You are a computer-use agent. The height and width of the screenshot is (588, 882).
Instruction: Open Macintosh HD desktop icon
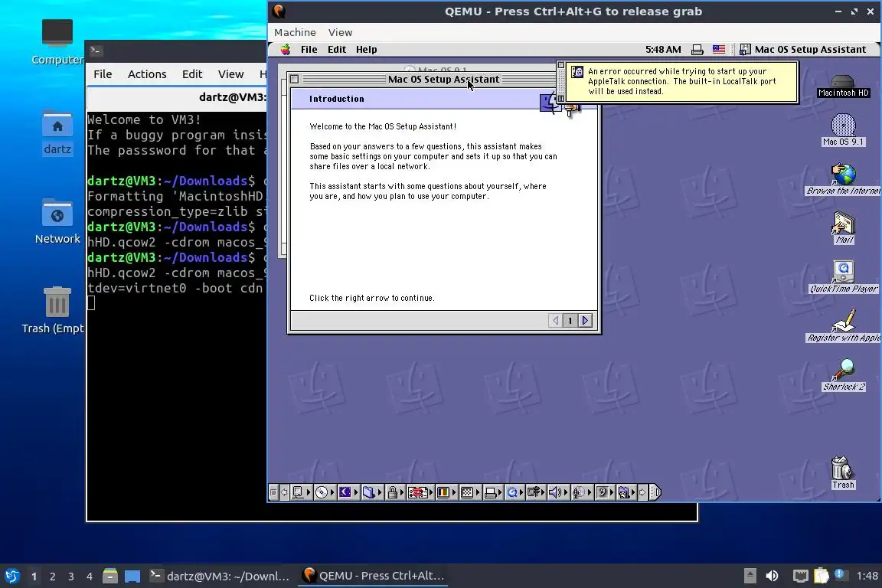pyautogui.click(x=843, y=86)
